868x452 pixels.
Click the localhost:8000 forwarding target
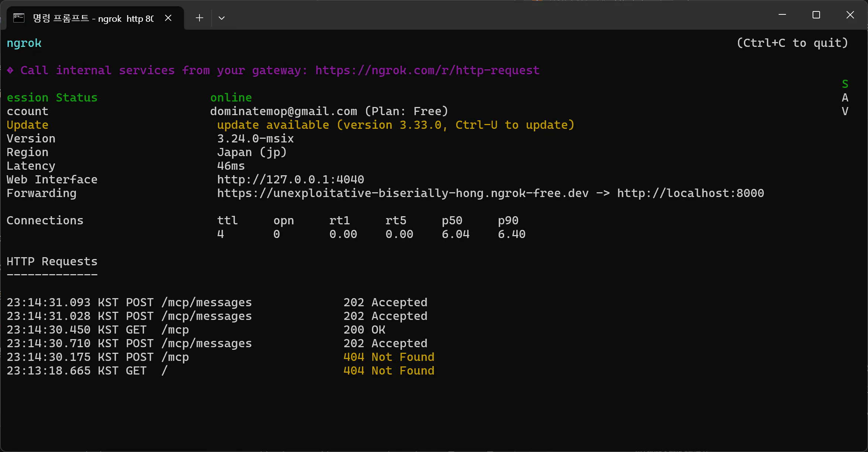[690, 193]
